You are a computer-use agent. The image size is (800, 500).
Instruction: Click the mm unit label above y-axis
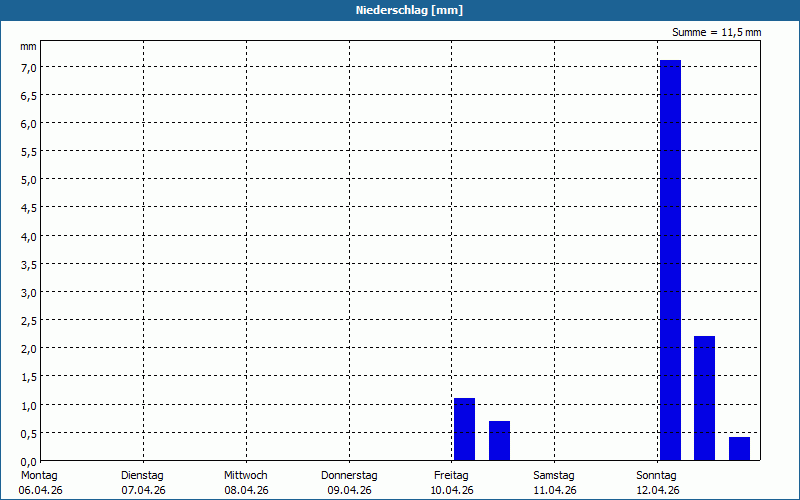click(28, 47)
